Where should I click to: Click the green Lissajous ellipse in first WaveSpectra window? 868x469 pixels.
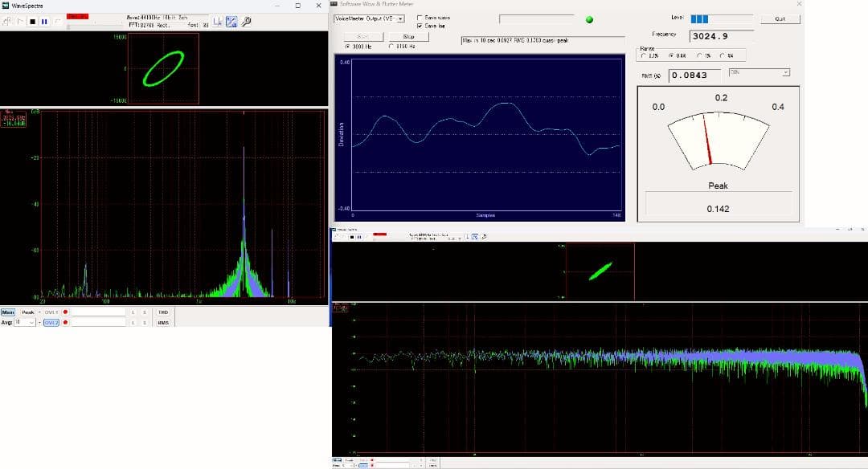coord(163,68)
